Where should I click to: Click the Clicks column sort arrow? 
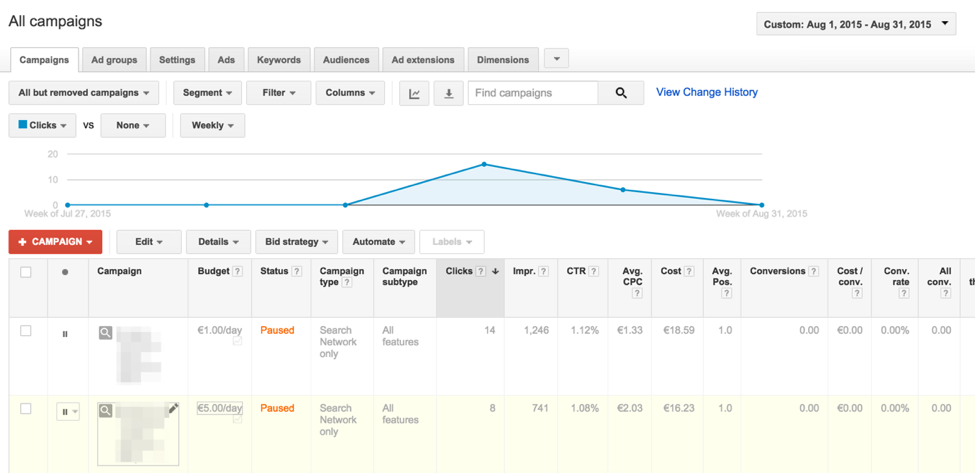pos(495,272)
